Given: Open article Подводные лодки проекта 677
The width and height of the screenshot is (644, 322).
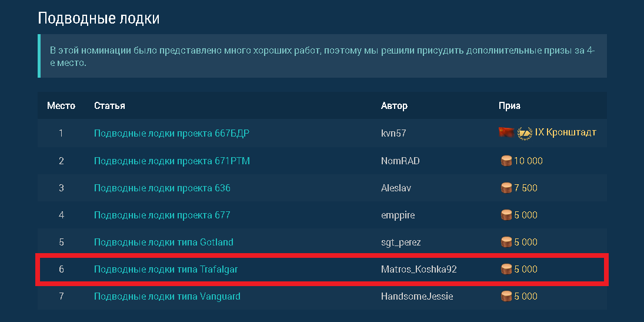Looking at the screenshot, I should pyautogui.click(x=162, y=215).
